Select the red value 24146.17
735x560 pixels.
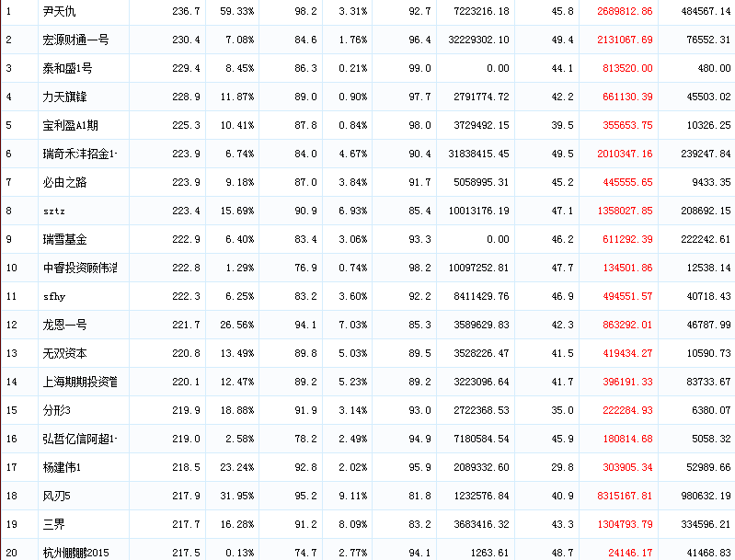pos(630,553)
